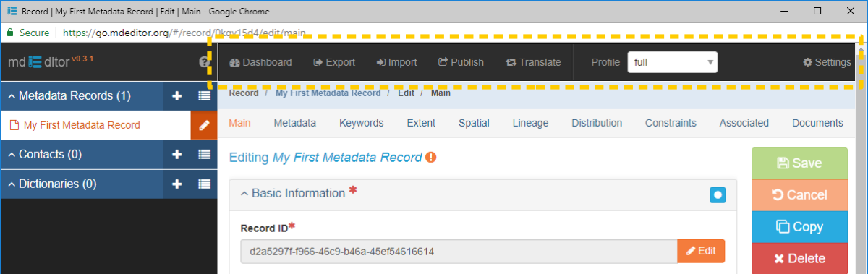
Task: Collapse the Basic Information panel
Action: 293,193
